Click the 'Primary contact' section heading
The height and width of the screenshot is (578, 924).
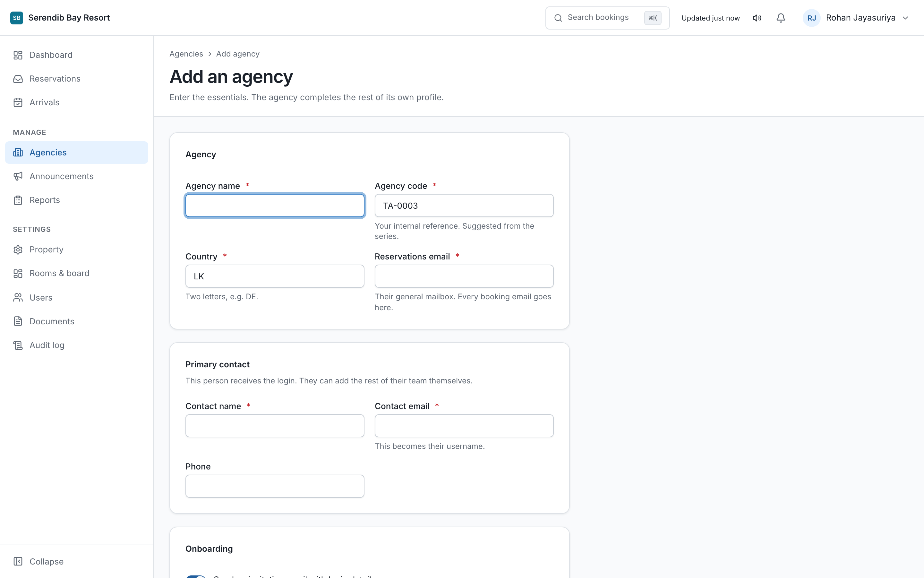pos(218,364)
